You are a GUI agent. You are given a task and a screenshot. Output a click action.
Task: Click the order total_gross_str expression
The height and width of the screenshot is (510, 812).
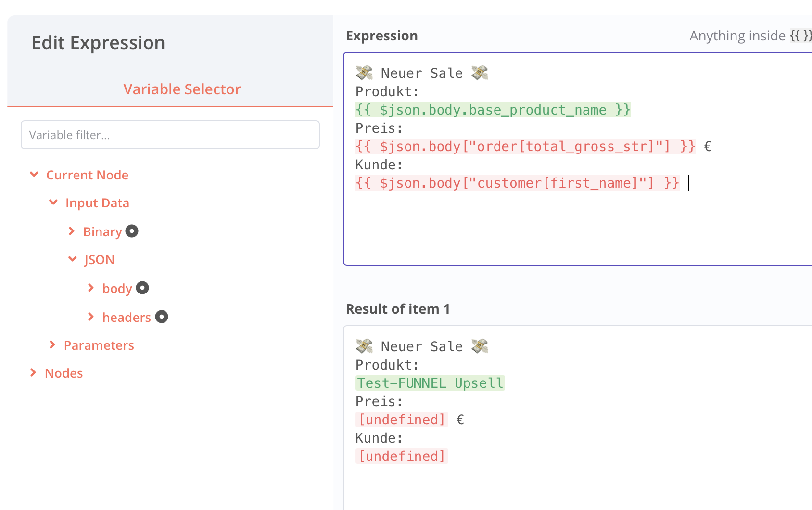pos(525,147)
